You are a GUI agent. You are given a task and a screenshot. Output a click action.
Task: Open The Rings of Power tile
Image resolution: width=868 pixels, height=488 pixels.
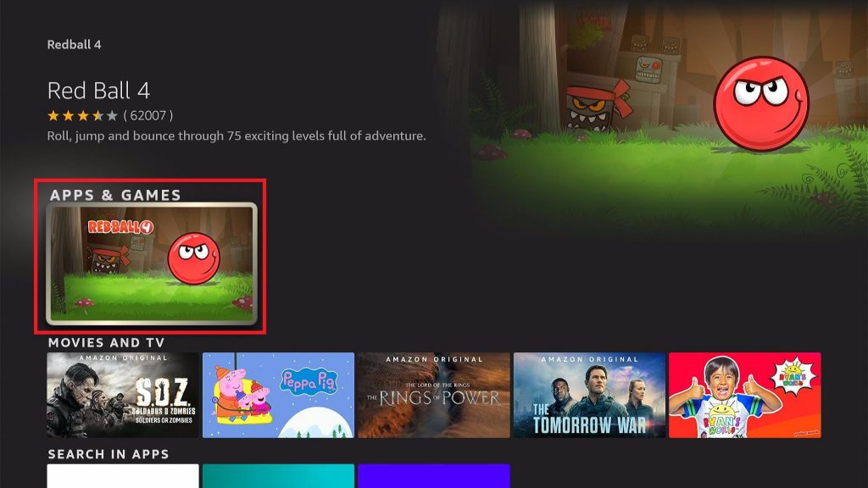(434, 395)
